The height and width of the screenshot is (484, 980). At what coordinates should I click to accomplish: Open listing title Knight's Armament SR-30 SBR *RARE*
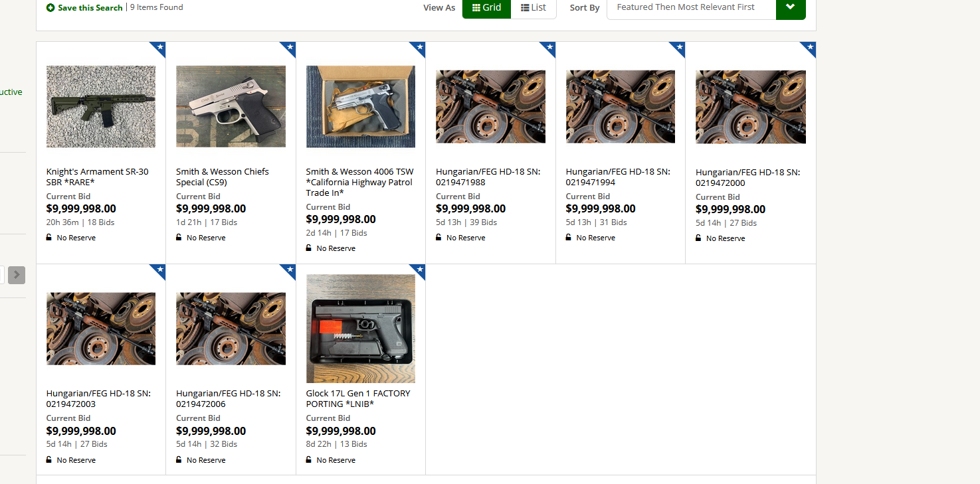98,177
